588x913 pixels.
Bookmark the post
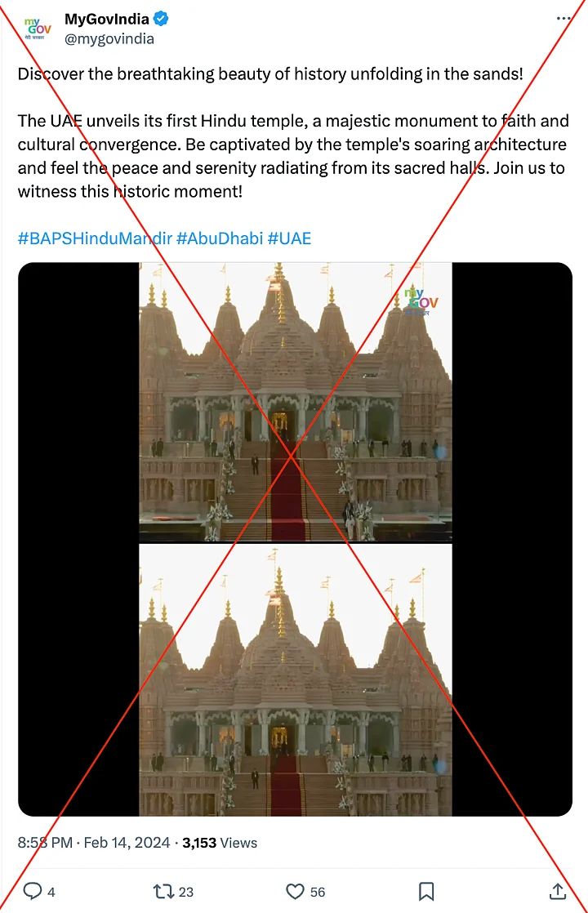click(426, 892)
